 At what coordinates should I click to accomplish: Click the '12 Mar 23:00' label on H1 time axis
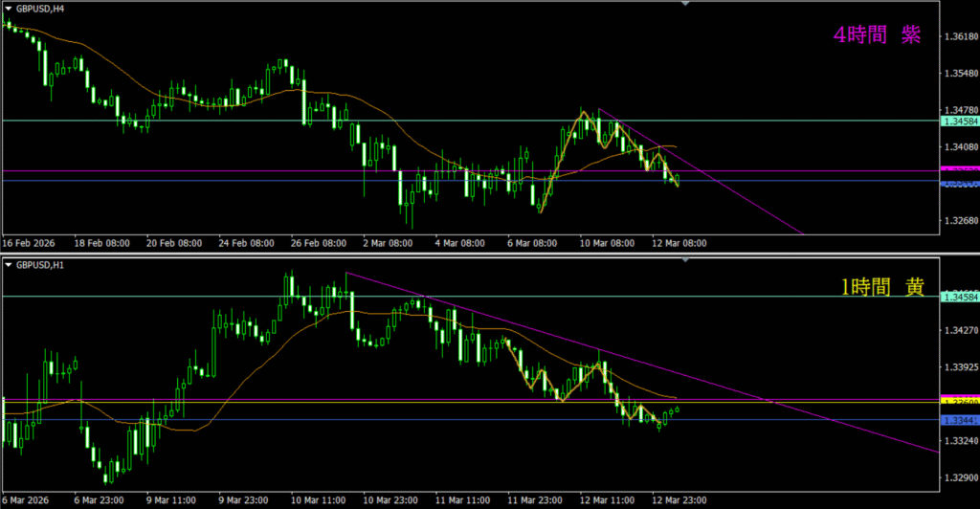click(680, 499)
